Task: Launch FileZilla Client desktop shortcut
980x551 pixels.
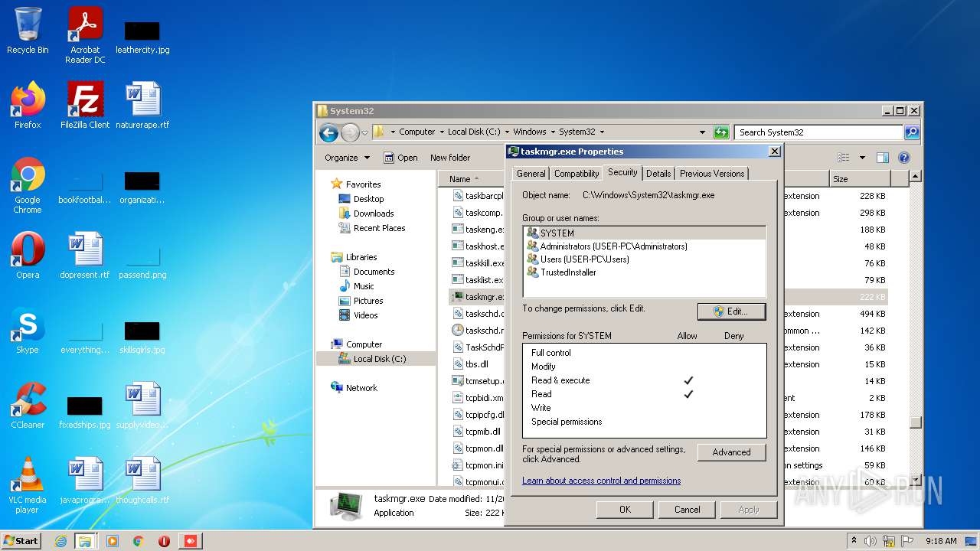Action: (x=85, y=105)
